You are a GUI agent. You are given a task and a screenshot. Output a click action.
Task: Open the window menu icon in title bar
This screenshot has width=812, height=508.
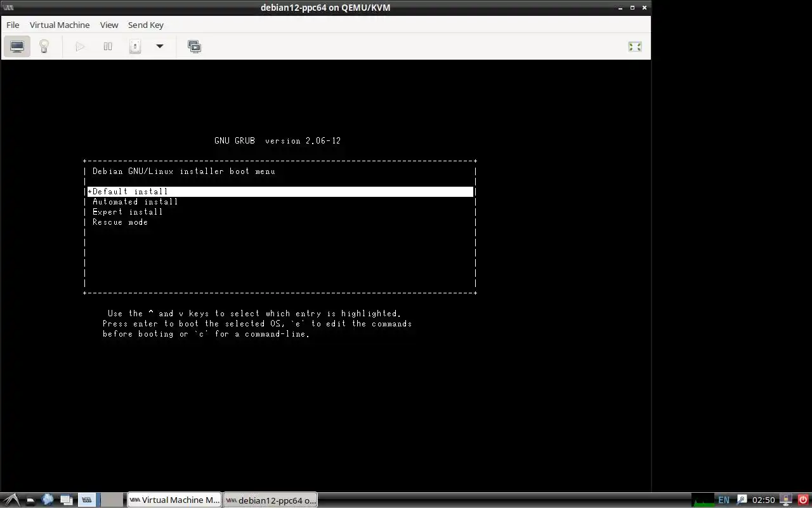click(x=9, y=8)
